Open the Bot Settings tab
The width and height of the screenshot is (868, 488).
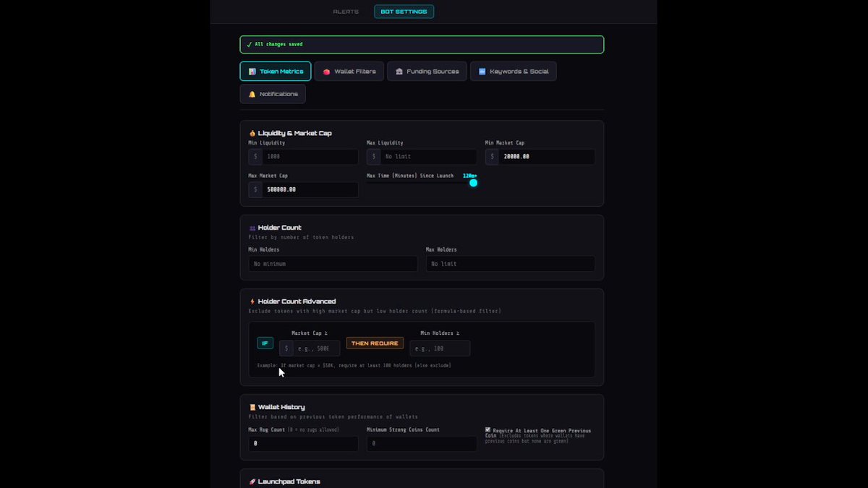click(x=404, y=12)
